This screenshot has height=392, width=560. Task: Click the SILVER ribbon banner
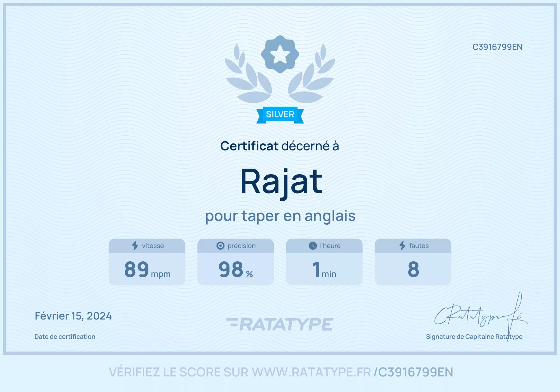pos(280,115)
